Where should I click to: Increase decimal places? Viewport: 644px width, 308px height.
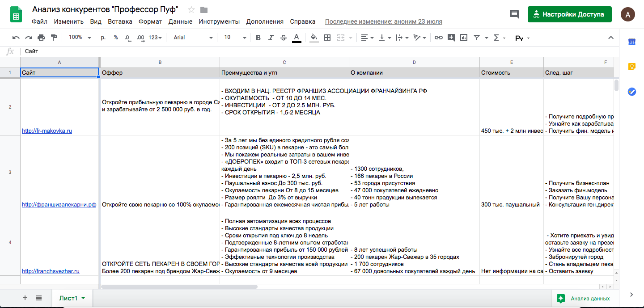(140, 38)
